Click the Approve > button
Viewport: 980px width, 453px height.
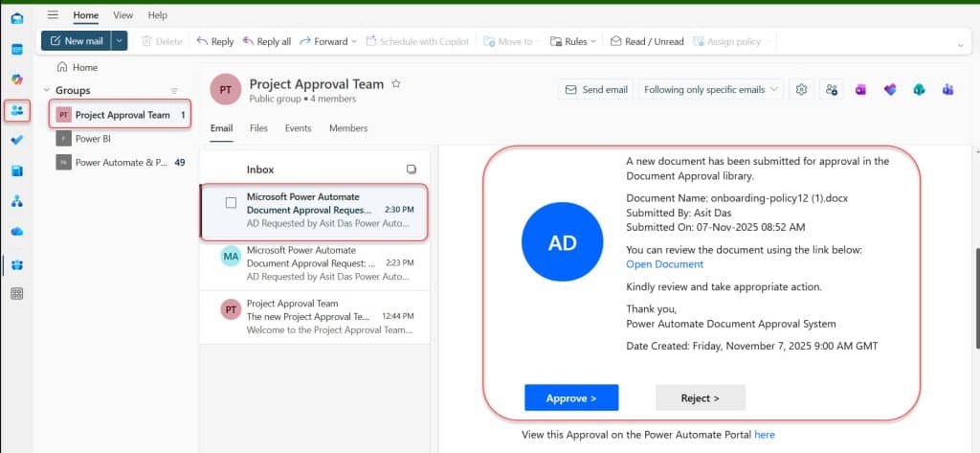click(x=571, y=398)
